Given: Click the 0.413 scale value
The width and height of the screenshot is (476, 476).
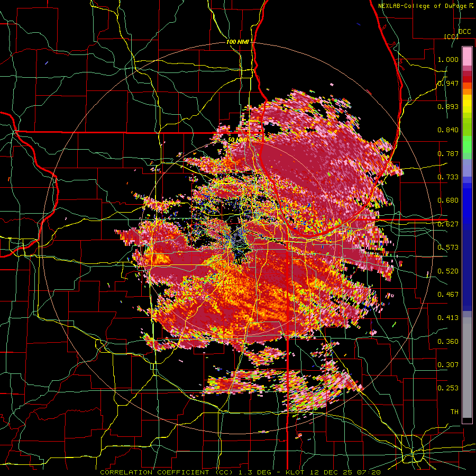Looking at the screenshot, I should coord(448,318).
